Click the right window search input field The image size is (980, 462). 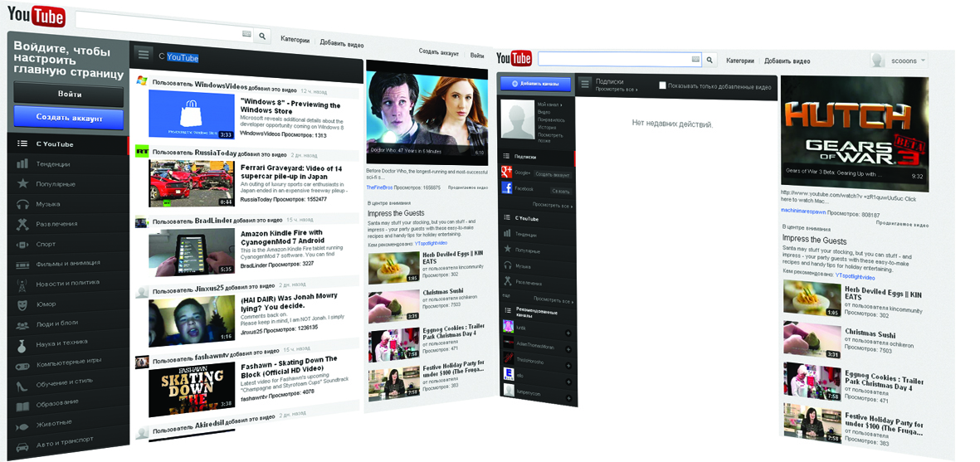click(x=619, y=59)
